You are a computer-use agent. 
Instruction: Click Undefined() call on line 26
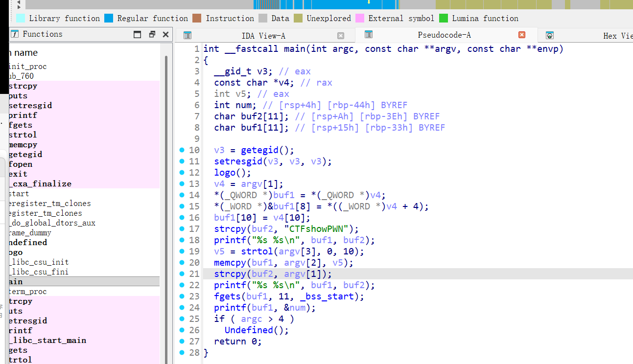[x=257, y=330]
